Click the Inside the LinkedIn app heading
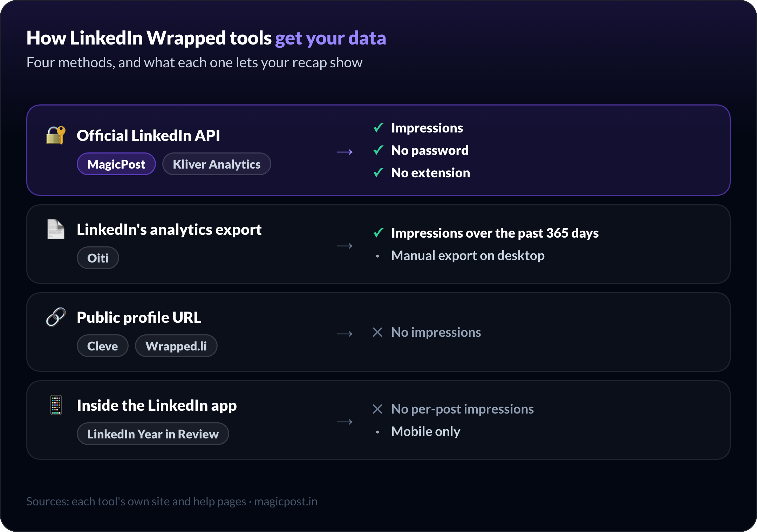Screen dimensions: 757x532 157,405
